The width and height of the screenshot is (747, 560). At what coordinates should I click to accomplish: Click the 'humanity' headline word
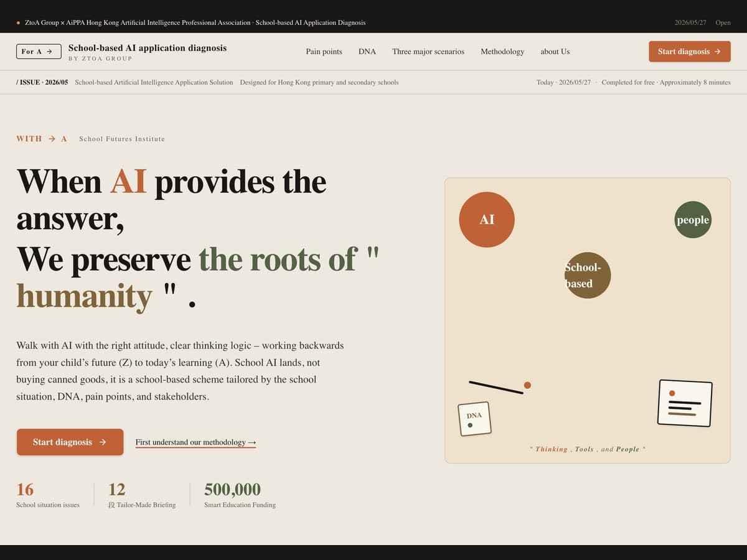[x=84, y=296]
